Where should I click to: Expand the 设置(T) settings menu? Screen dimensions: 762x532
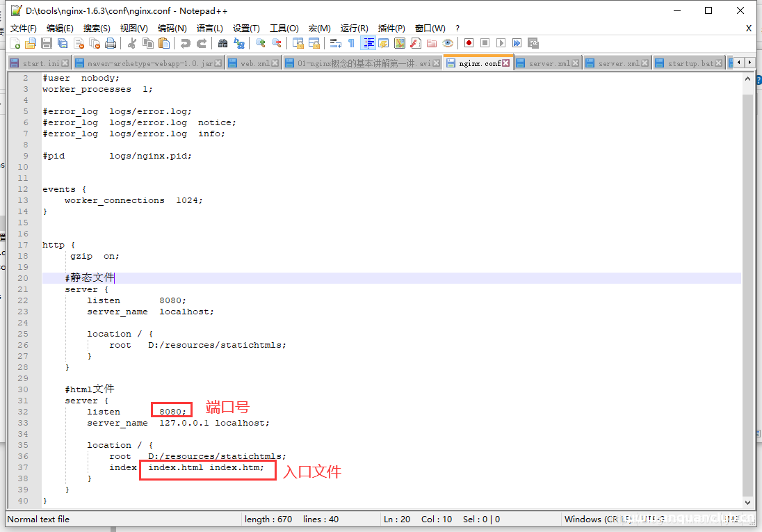(x=246, y=28)
